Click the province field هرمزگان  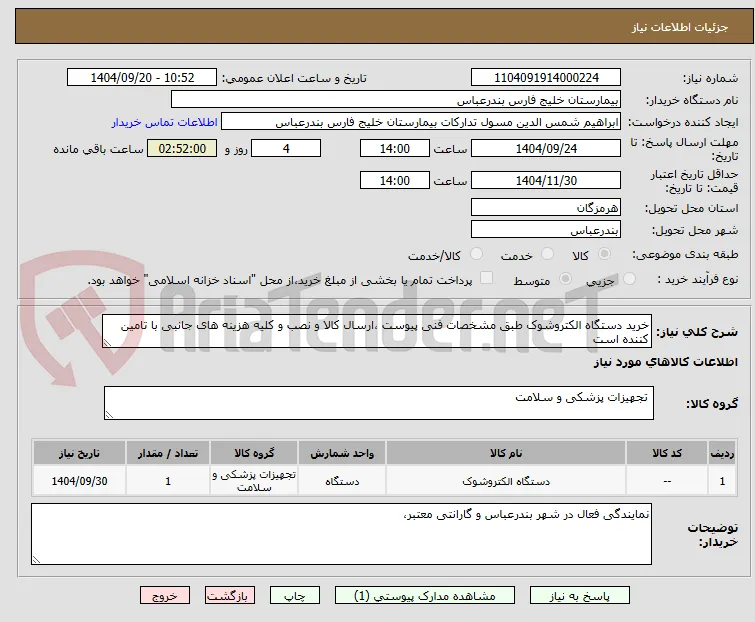tap(546, 207)
